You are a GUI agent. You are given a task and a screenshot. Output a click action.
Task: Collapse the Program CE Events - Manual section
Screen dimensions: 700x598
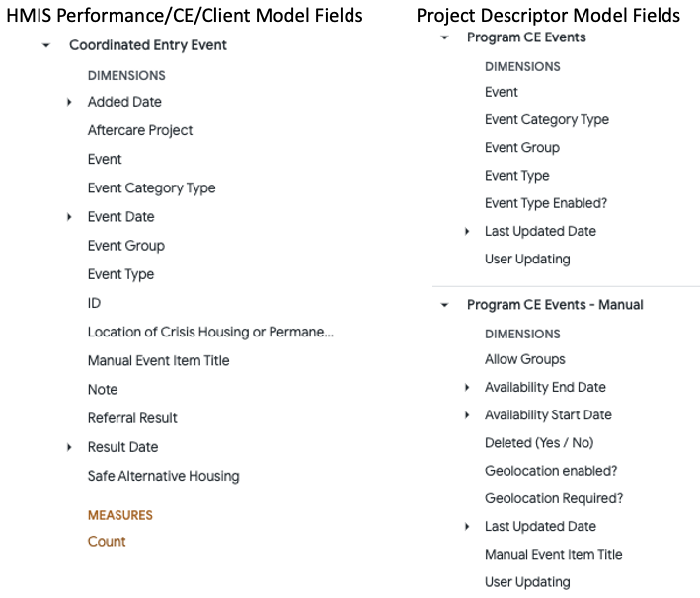(444, 305)
